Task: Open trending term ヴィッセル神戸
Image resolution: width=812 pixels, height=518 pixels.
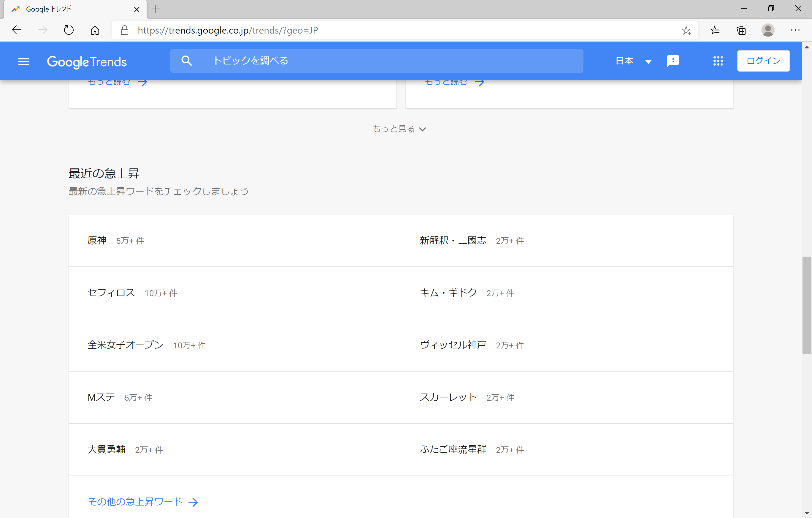Action: click(453, 345)
